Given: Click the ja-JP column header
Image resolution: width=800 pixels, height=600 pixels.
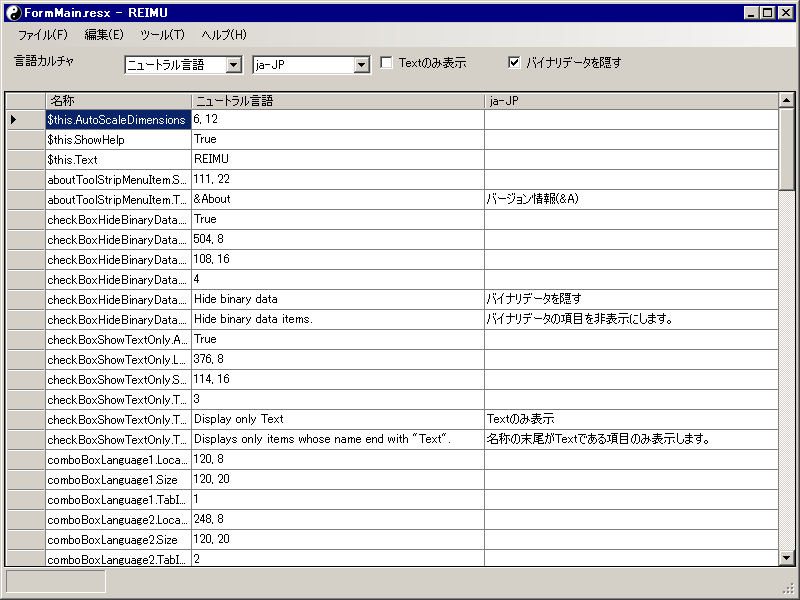Looking at the screenshot, I should point(632,101).
